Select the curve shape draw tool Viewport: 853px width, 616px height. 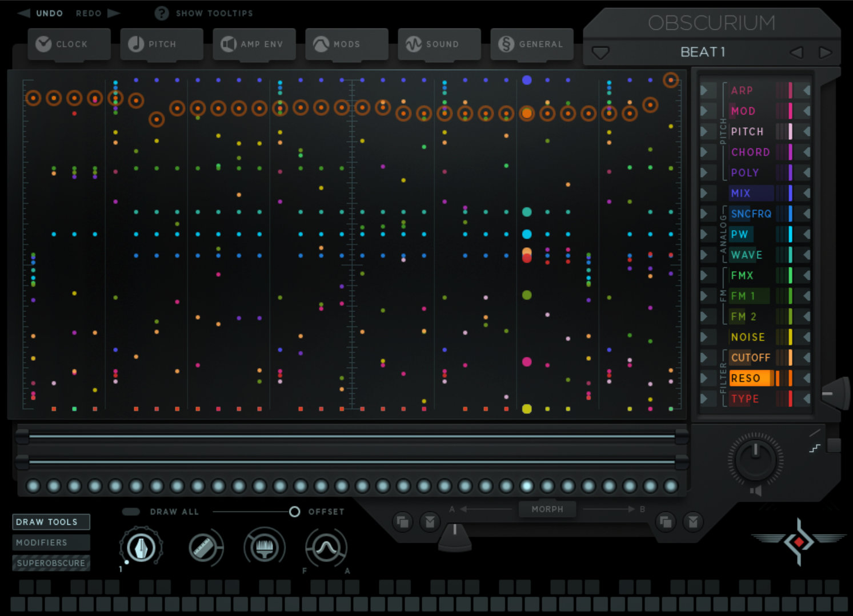326,547
